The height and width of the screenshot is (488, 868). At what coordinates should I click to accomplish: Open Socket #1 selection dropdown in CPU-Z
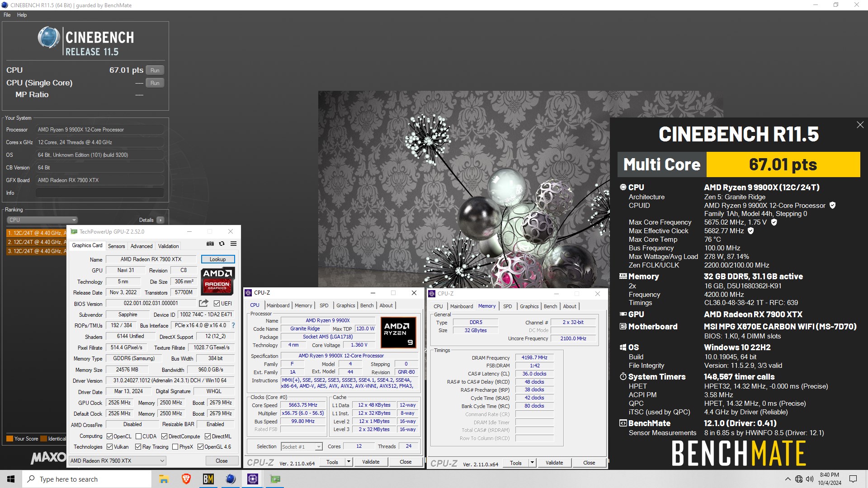tap(302, 447)
